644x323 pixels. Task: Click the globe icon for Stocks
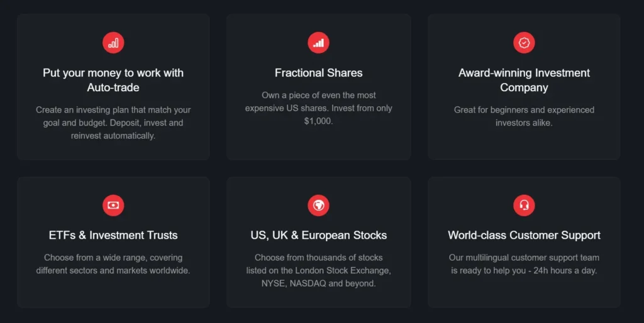pyautogui.click(x=318, y=205)
